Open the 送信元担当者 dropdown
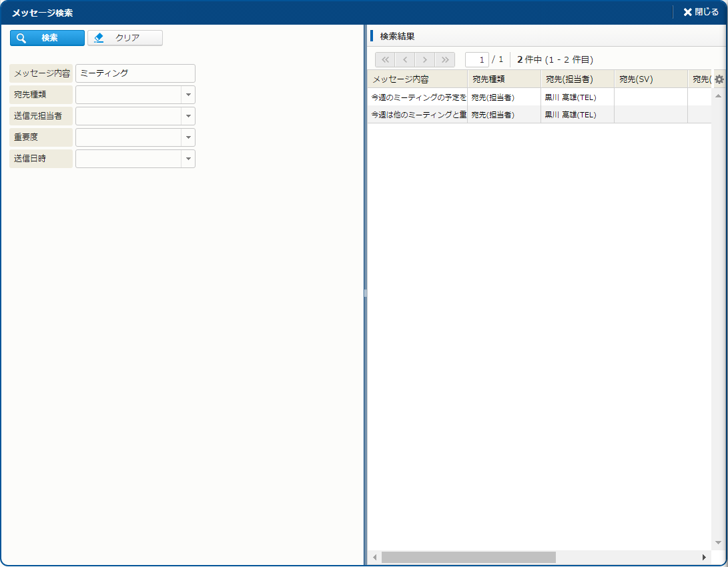 click(188, 116)
